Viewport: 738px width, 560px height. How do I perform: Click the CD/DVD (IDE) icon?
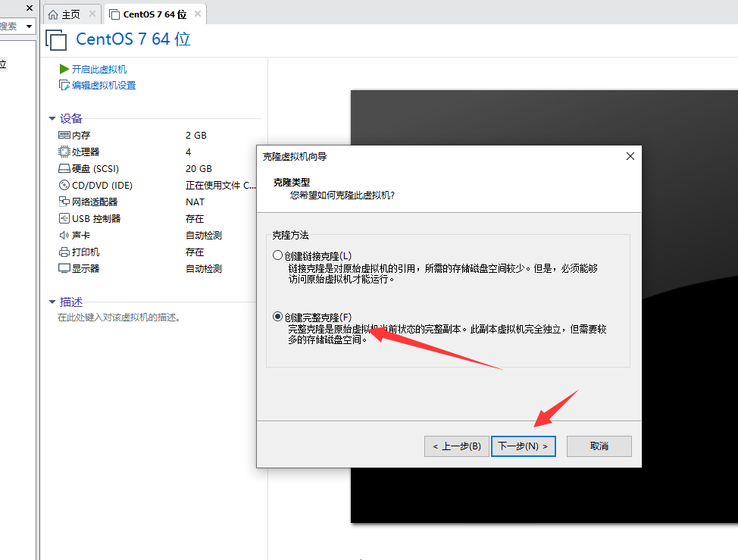[64, 185]
